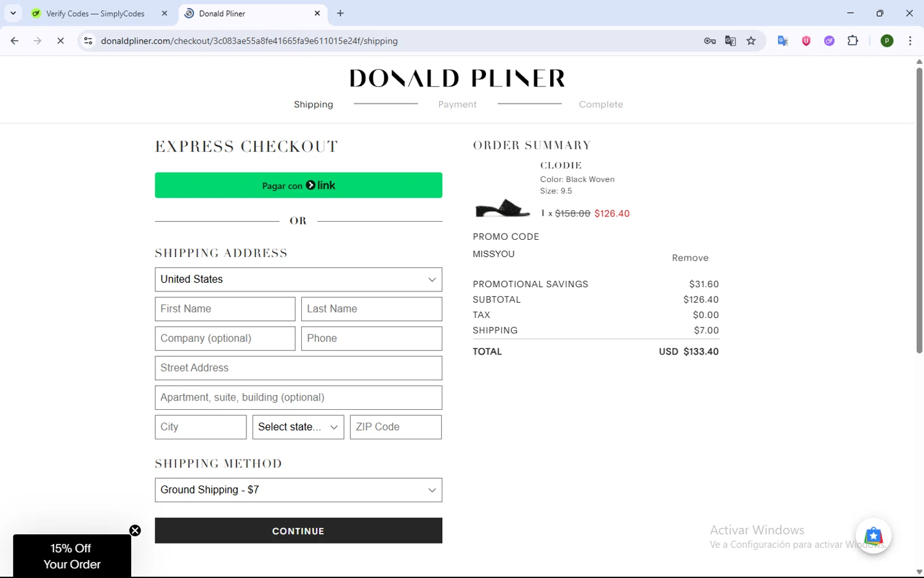924x578 pixels.
Task: Close the Donald Pliner tab
Action: click(x=317, y=13)
